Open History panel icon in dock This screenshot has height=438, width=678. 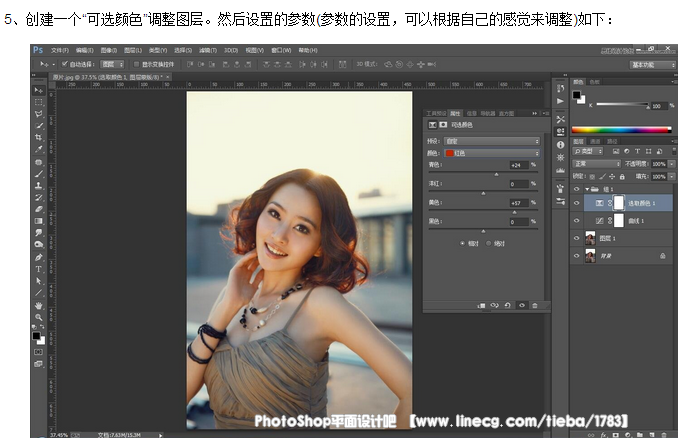click(x=560, y=89)
